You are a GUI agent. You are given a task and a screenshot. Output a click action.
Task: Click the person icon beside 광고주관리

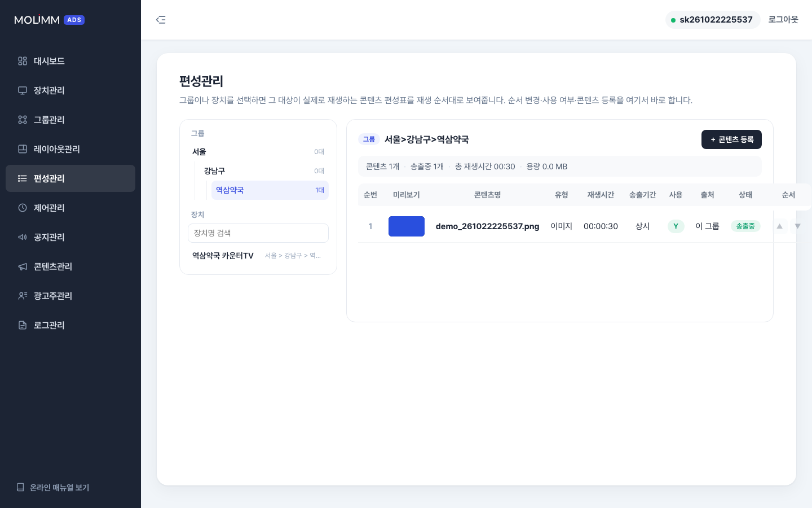coord(23,296)
